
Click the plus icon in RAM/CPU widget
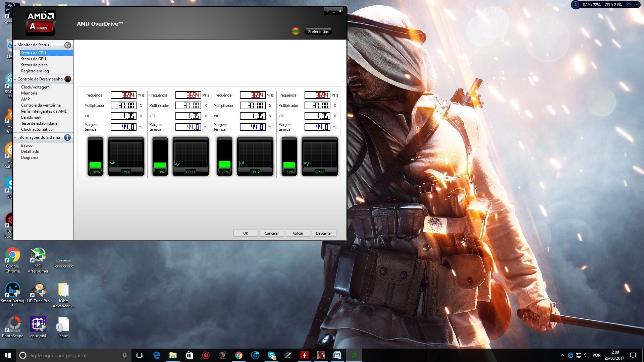pyautogui.click(x=637, y=5)
